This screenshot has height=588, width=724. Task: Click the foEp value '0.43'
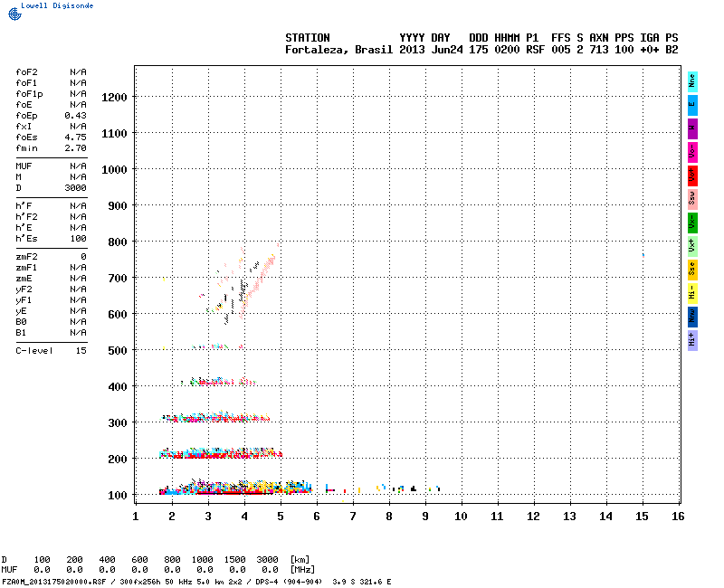[x=75, y=116]
